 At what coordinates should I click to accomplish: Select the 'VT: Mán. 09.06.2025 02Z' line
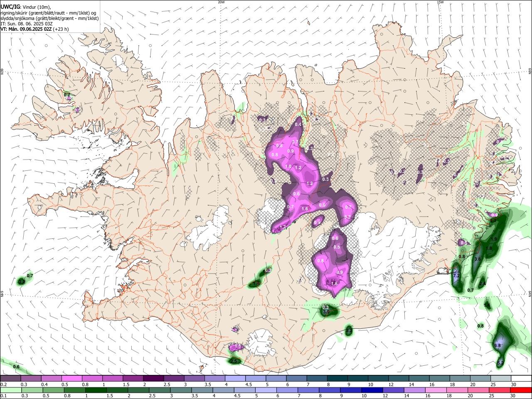(x=26, y=29)
